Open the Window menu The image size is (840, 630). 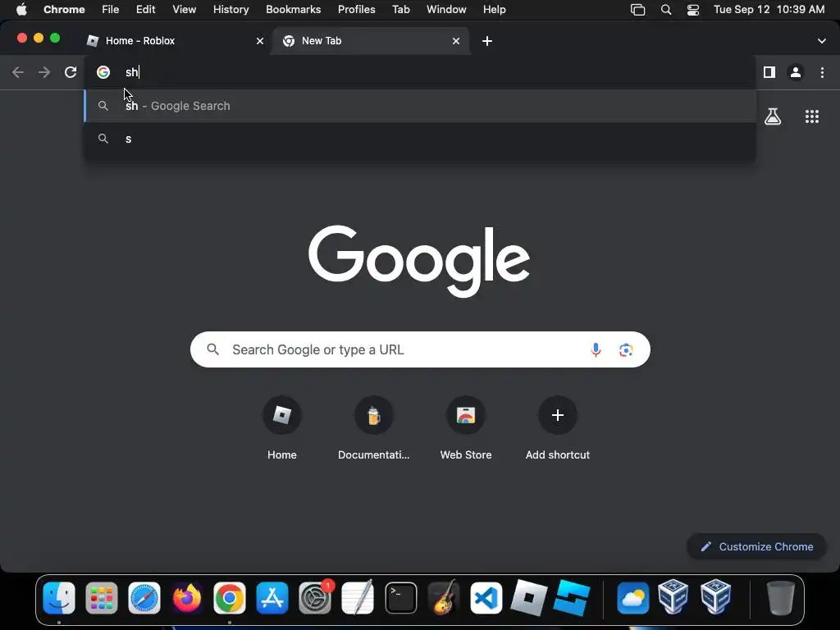pos(446,10)
